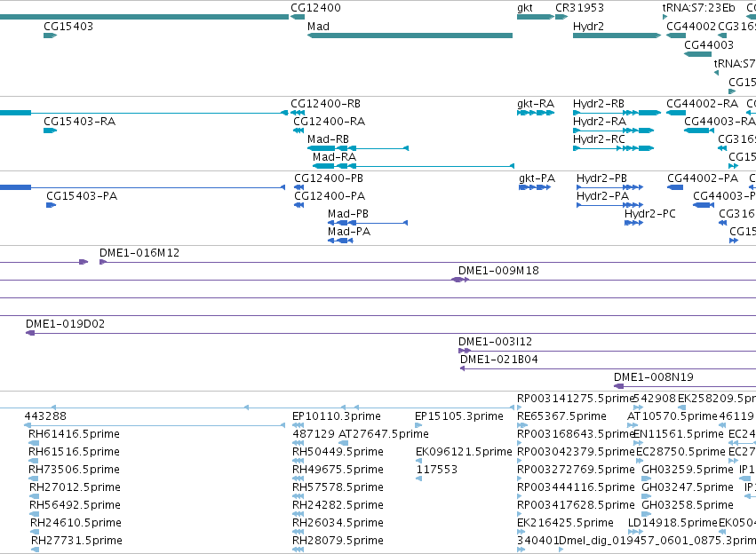
Task: Click the CG15403-RA transcript label
Action: point(80,122)
